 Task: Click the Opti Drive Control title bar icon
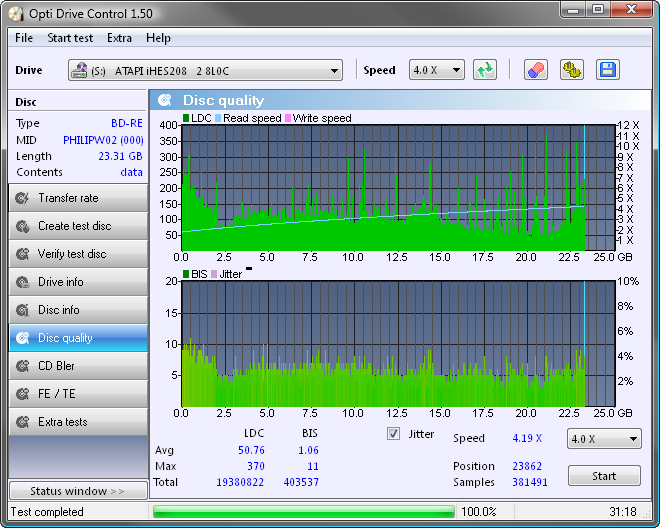click(16, 13)
